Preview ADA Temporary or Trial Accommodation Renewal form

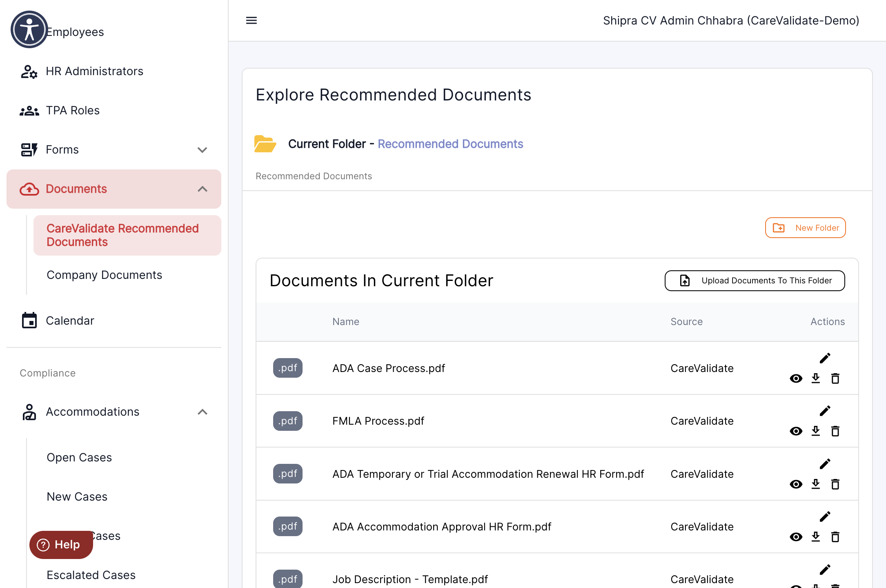pyautogui.click(x=796, y=484)
